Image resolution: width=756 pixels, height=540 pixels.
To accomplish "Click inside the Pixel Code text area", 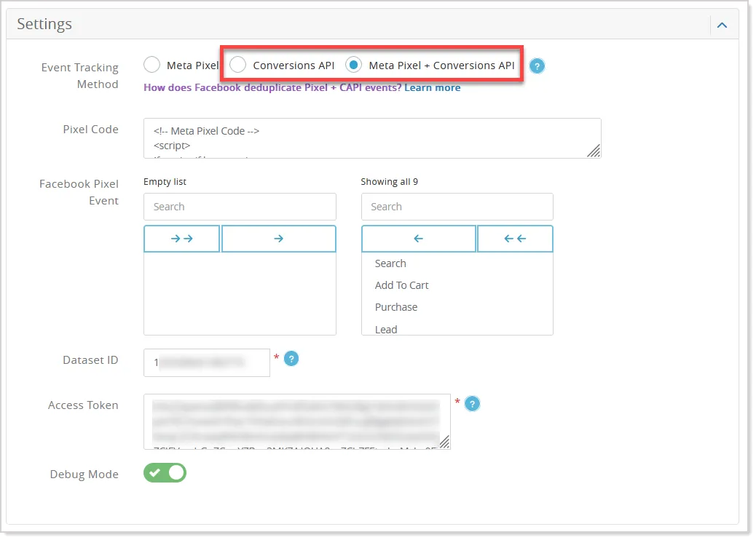I will coord(372,138).
